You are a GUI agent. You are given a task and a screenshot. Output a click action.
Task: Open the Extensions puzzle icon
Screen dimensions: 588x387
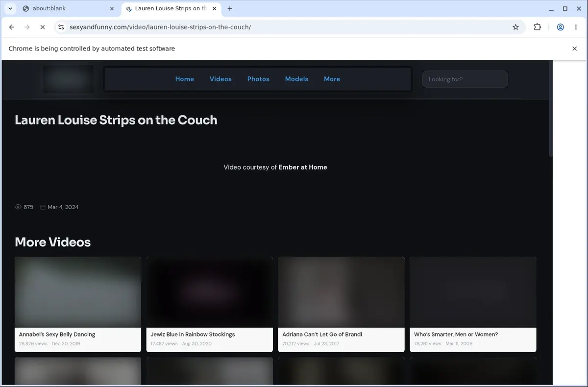pos(538,27)
